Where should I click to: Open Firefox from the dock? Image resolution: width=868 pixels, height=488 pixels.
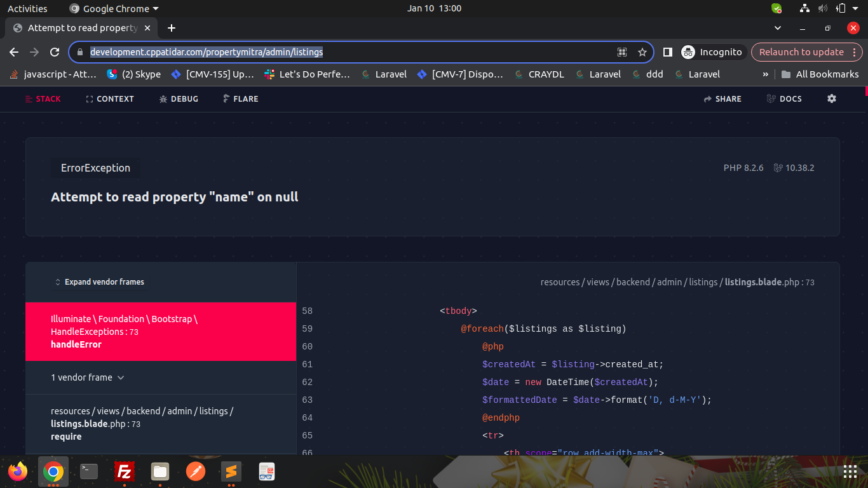coord(18,471)
